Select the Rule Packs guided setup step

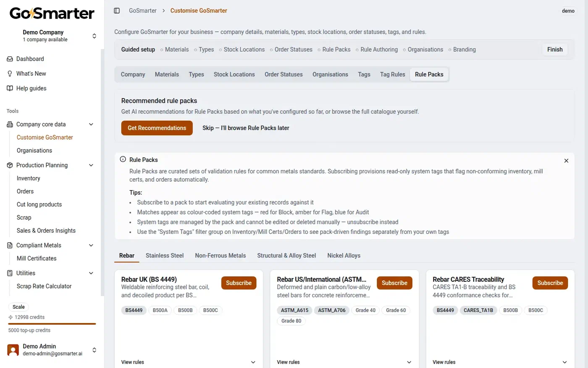tap(334, 50)
